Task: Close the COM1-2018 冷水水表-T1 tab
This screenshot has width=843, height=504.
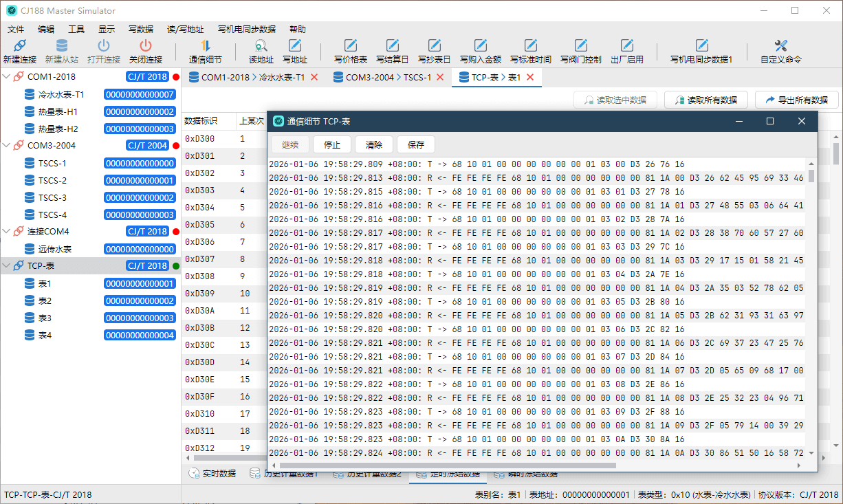Action: [314, 77]
